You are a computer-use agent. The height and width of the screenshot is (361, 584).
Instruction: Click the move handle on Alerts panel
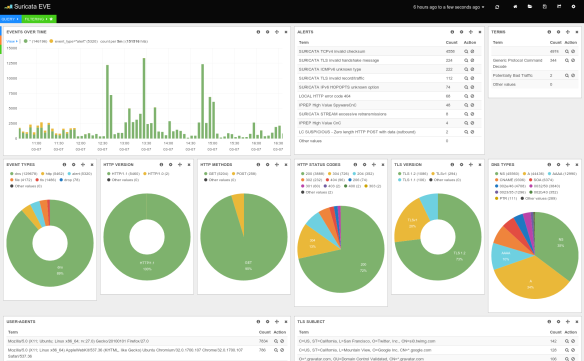471,32
